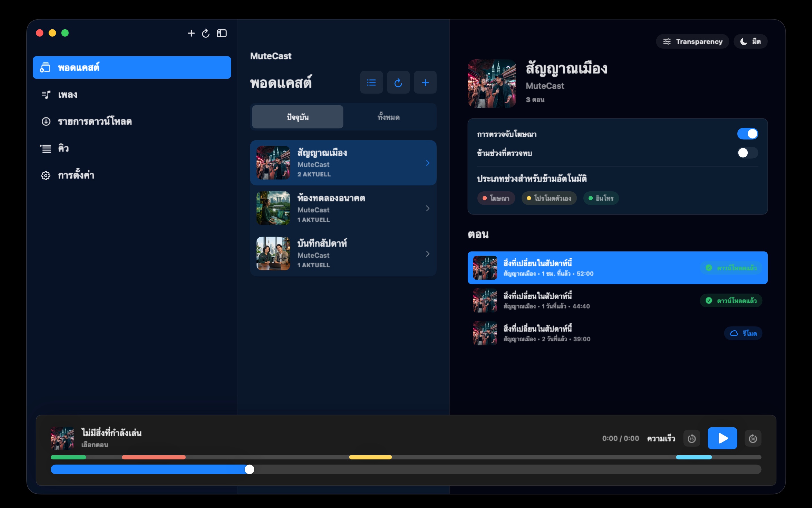Toggle the การตรวจจับโฆษณา switch
812x508 pixels.
point(747,134)
